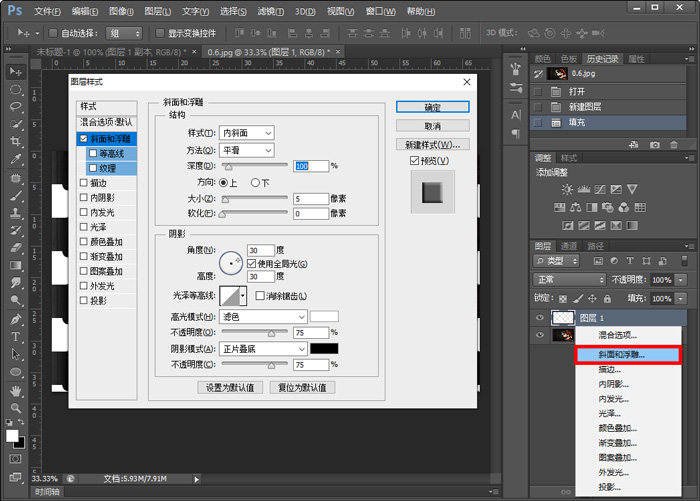
Task: Choose 外发光... in the context menu
Action: [x=628, y=472]
